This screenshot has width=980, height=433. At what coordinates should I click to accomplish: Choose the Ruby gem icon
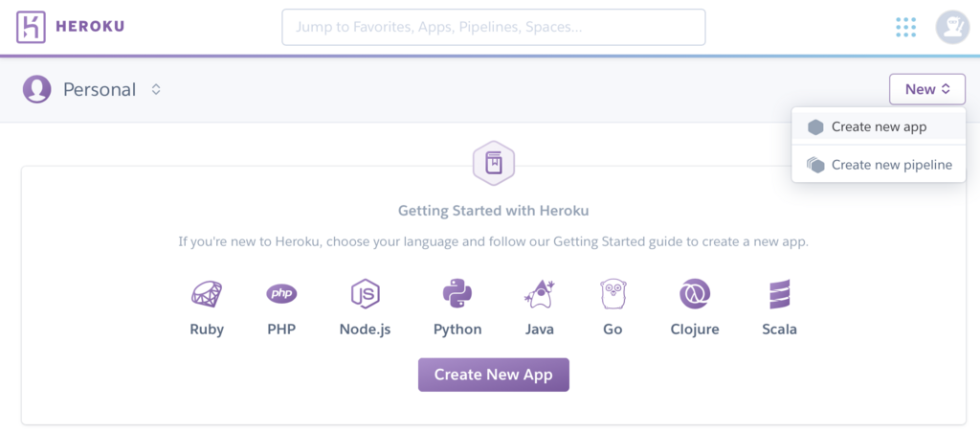(207, 293)
